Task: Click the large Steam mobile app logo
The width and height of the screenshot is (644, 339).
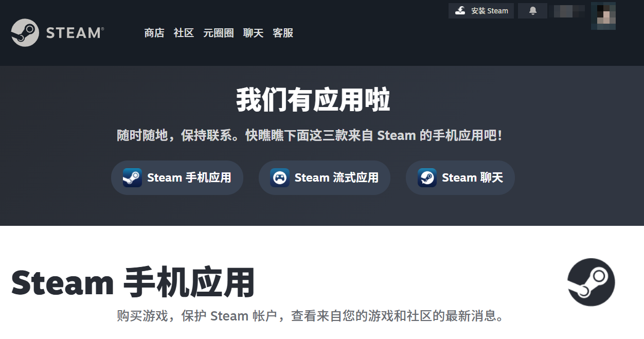Action: tap(591, 282)
